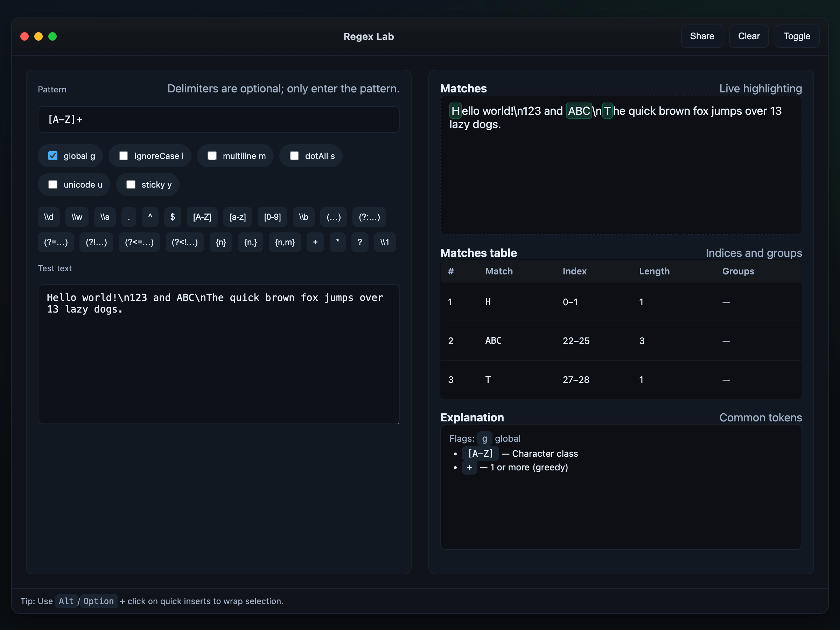The image size is (840, 630).
Task: Click the Toggle button in the header
Action: click(x=796, y=36)
